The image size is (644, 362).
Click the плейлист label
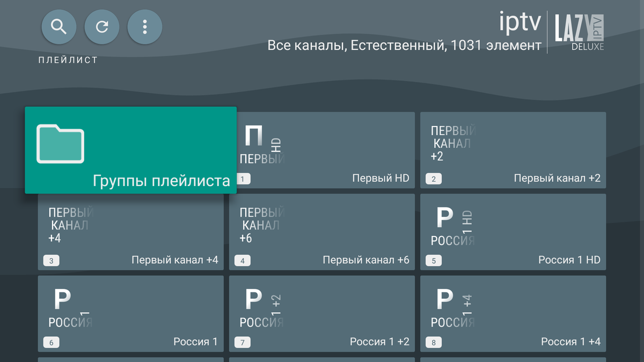69,60
